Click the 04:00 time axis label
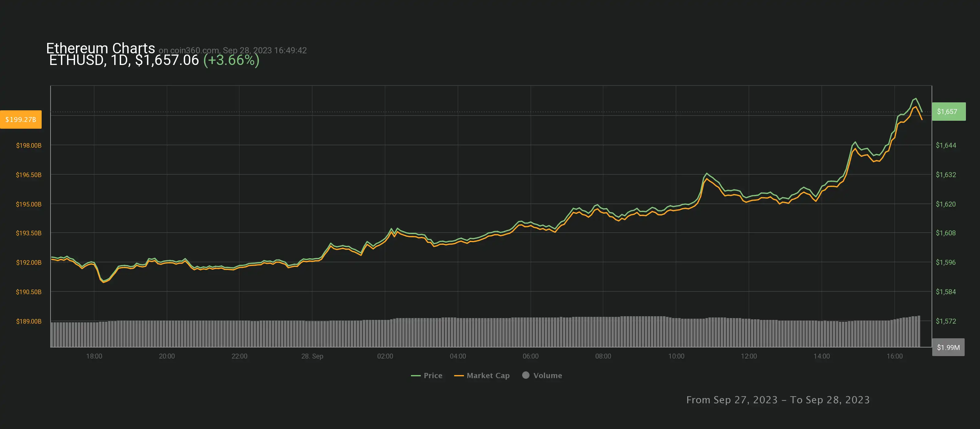This screenshot has width=980, height=429. [458, 356]
